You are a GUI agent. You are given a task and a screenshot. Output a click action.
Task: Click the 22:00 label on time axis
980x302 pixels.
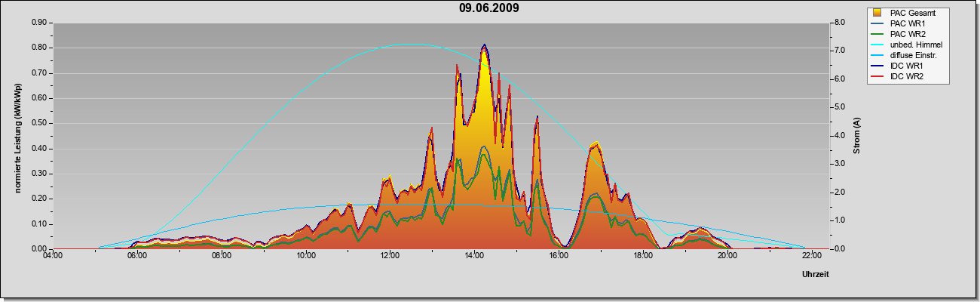coord(811,257)
